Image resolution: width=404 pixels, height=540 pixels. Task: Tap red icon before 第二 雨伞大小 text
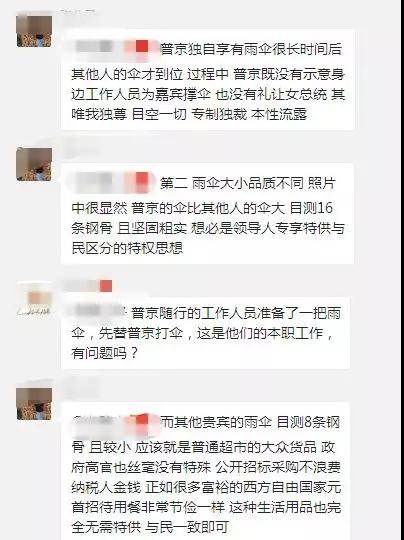point(142,179)
